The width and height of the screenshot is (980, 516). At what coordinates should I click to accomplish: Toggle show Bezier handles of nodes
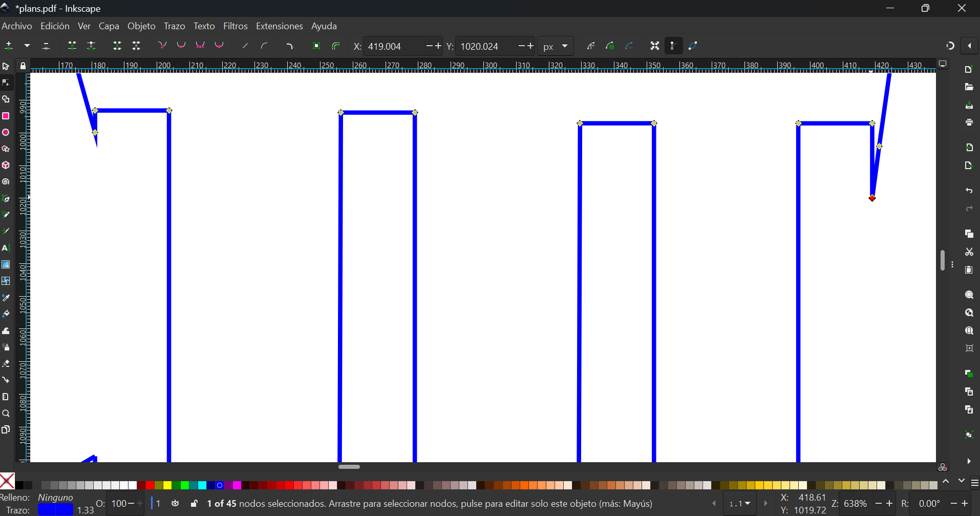[673, 46]
